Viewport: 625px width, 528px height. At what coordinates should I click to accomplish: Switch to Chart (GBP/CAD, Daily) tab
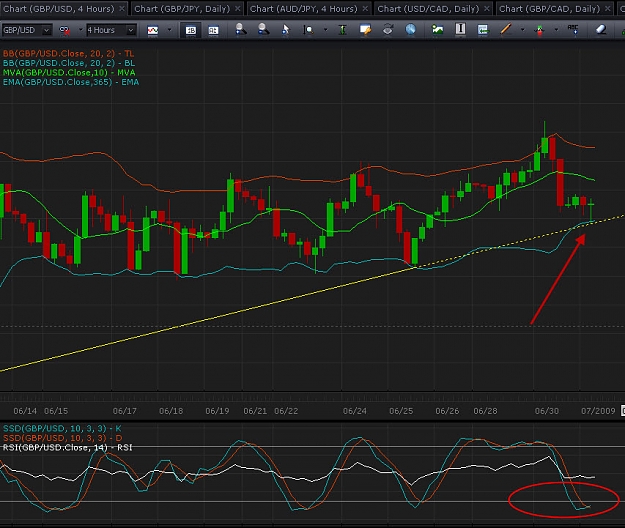(x=549, y=8)
